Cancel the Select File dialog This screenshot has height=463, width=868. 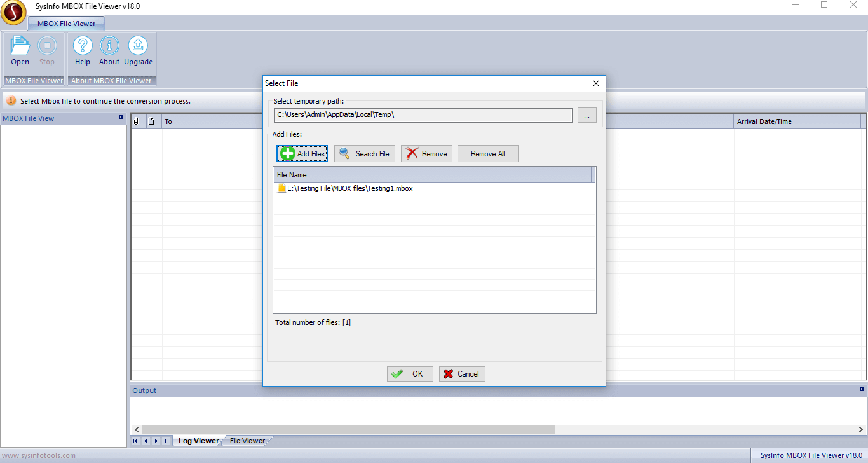[x=462, y=374]
